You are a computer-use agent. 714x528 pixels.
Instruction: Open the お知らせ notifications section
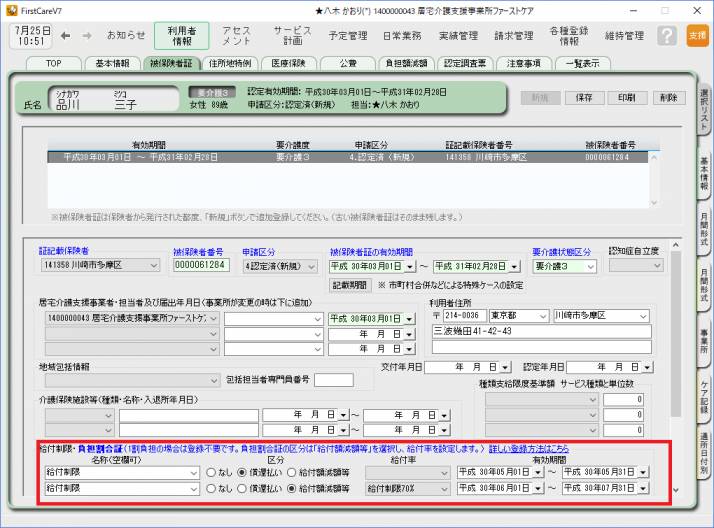(x=126, y=36)
